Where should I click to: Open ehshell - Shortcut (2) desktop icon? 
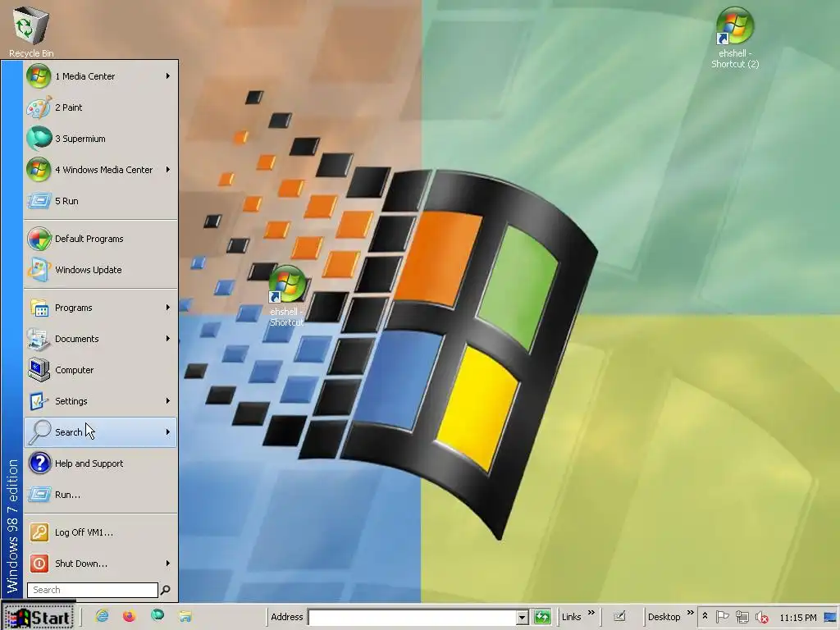(734, 38)
